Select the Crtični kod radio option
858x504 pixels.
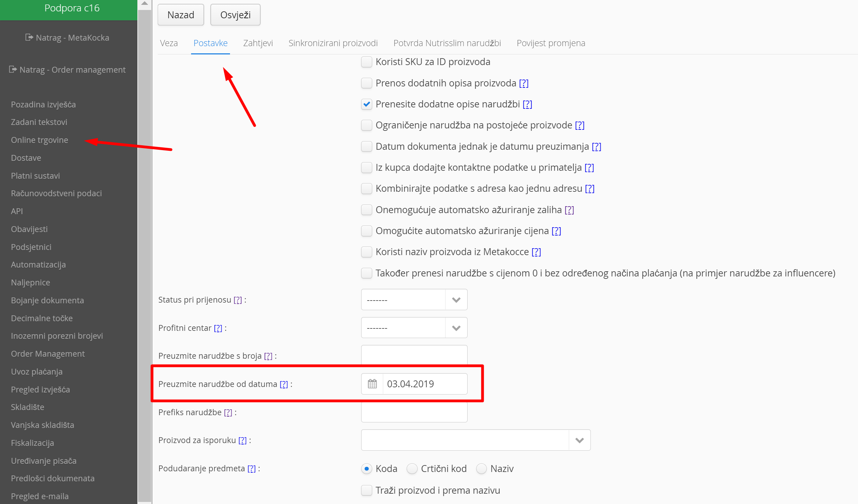click(x=412, y=469)
